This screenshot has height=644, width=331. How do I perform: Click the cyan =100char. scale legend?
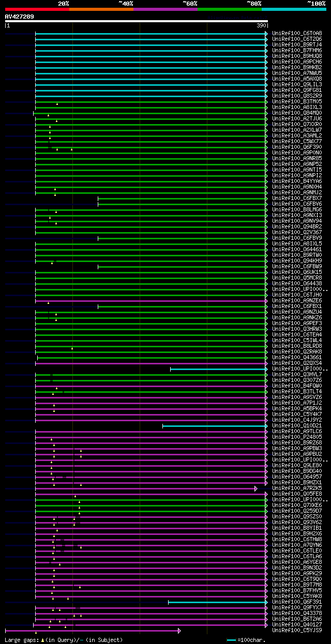click(246, 640)
